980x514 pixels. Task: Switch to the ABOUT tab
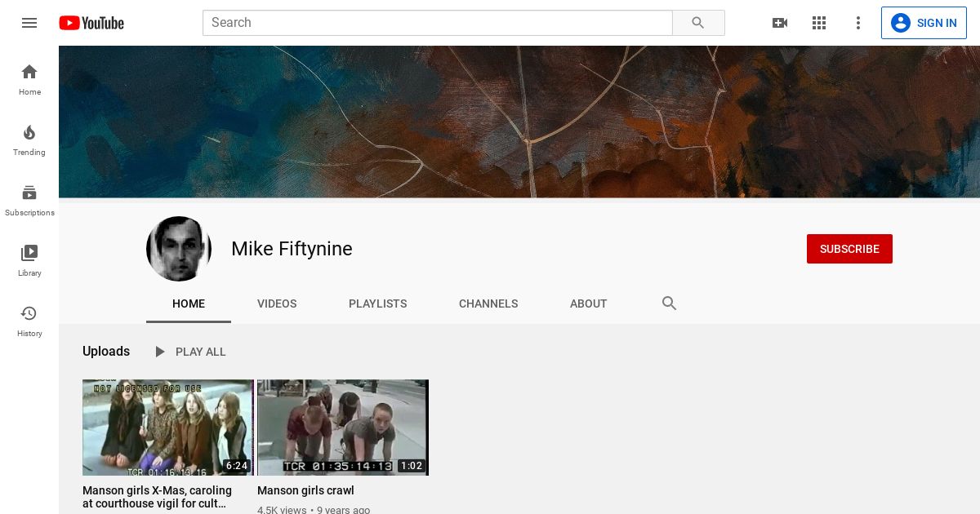pyautogui.click(x=588, y=304)
